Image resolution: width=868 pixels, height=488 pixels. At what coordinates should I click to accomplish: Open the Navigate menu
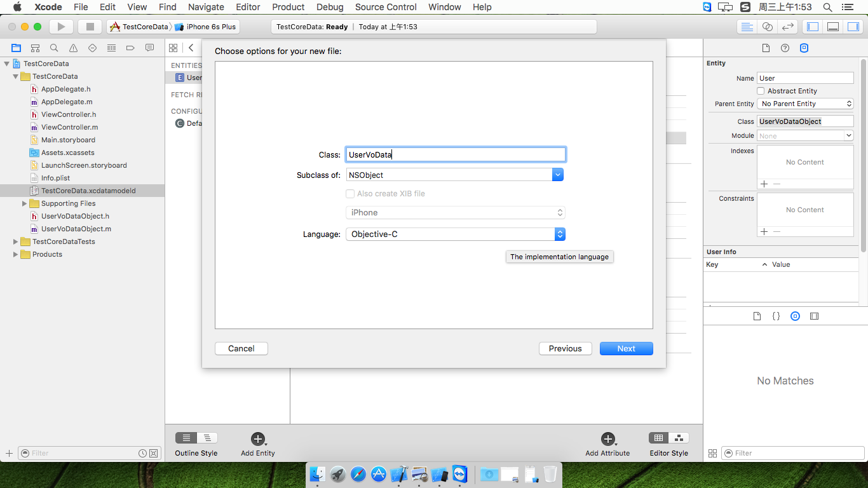tap(206, 7)
